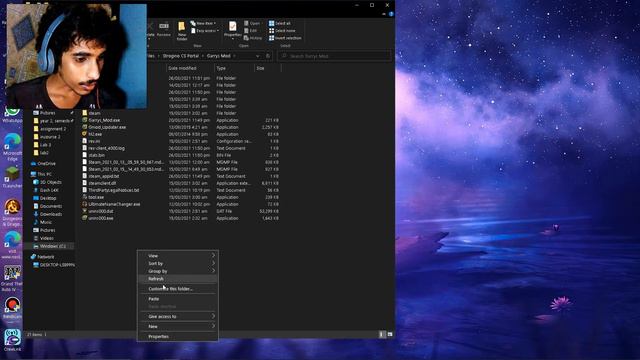640x360 pixels.
Task: Click the Edit icon in ribbon
Action: click(251, 31)
